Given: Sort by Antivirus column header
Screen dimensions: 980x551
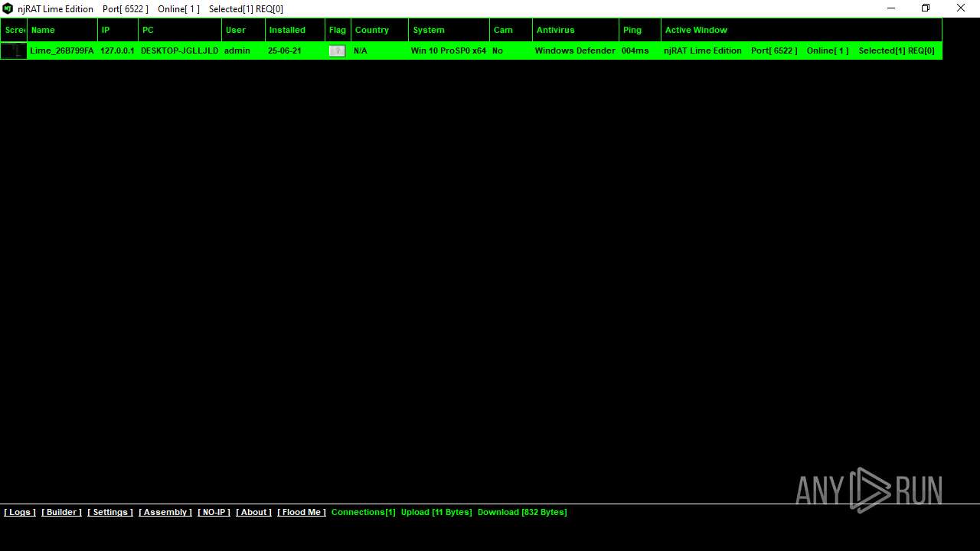Looking at the screenshot, I should coord(576,30).
